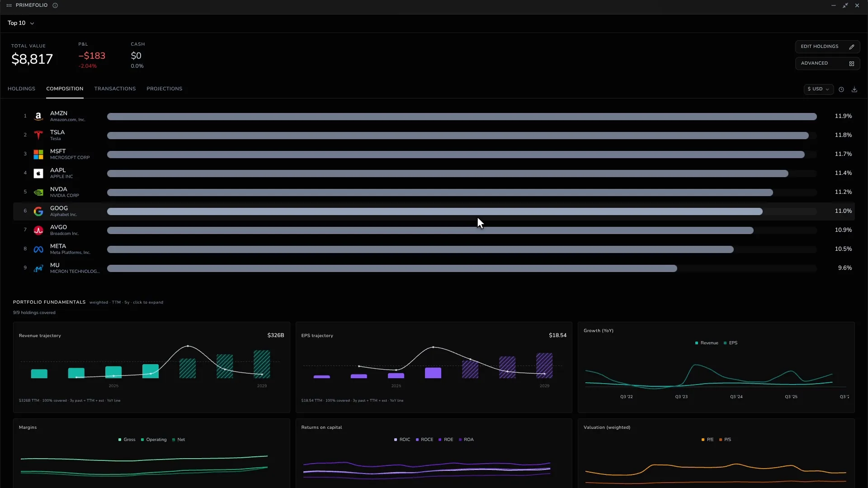The image size is (868, 488).
Task: Click the app grid icon beside PRIMEFOLIO
Action: click(x=9, y=5)
